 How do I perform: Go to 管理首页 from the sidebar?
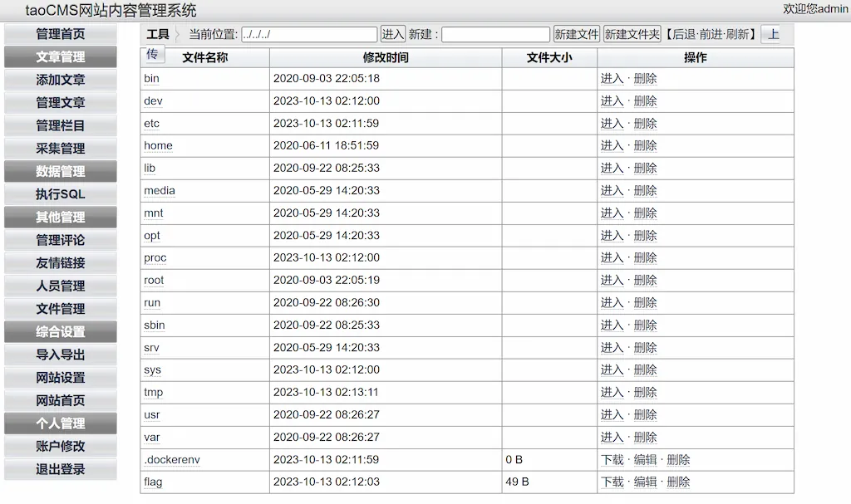(59, 33)
